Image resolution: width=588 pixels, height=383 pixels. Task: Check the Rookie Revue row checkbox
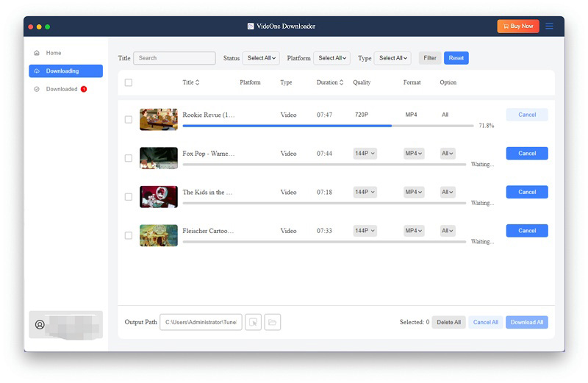pyautogui.click(x=129, y=119)
